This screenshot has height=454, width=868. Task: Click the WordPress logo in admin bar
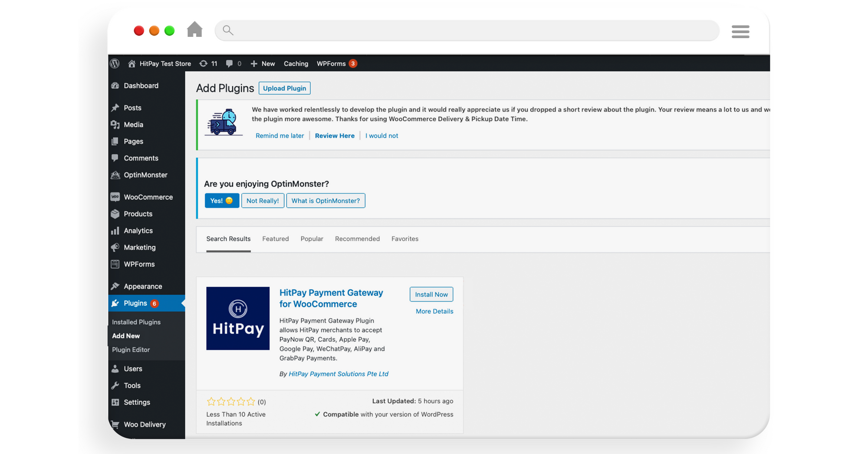click(x=115, y=63)
